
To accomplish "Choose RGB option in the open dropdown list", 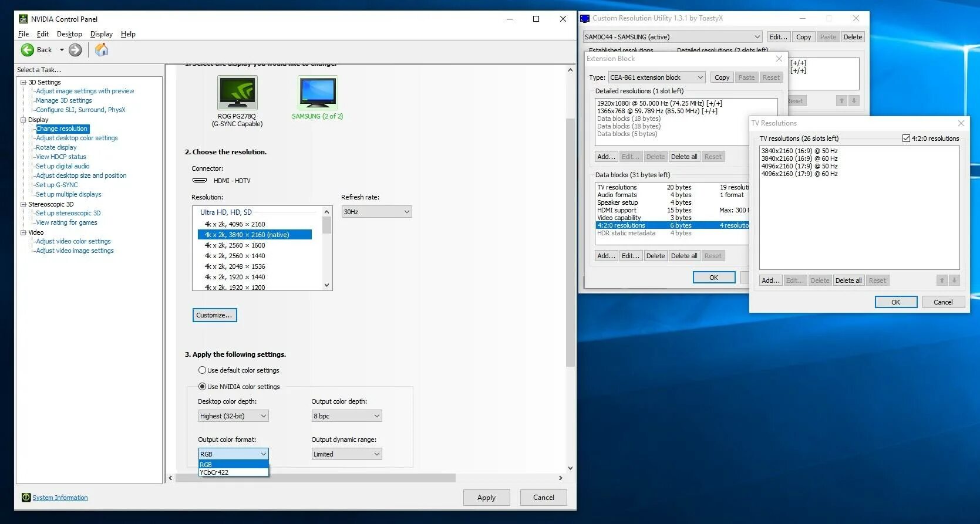I will click(233, 465).
